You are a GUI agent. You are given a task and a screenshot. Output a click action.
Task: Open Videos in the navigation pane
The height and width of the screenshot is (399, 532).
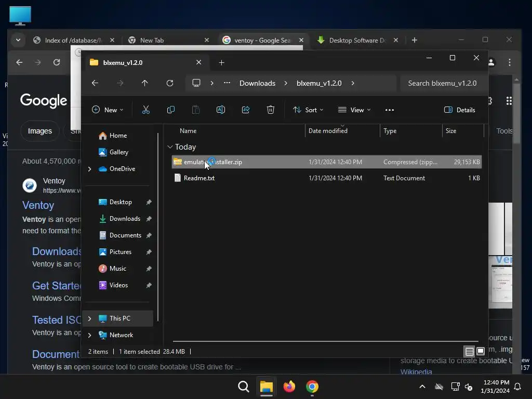(118, 285)
